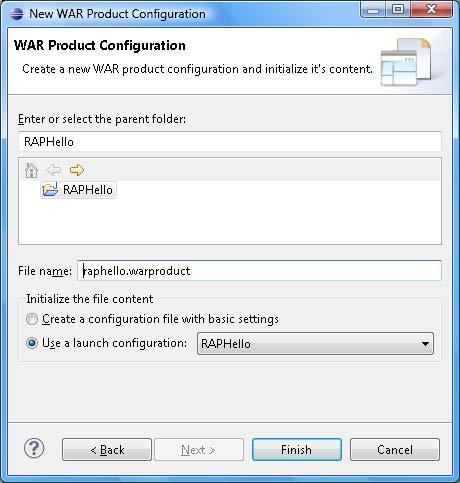Minimize the wizard dialog window
This screenshot has height=483, width=460.
373,10
